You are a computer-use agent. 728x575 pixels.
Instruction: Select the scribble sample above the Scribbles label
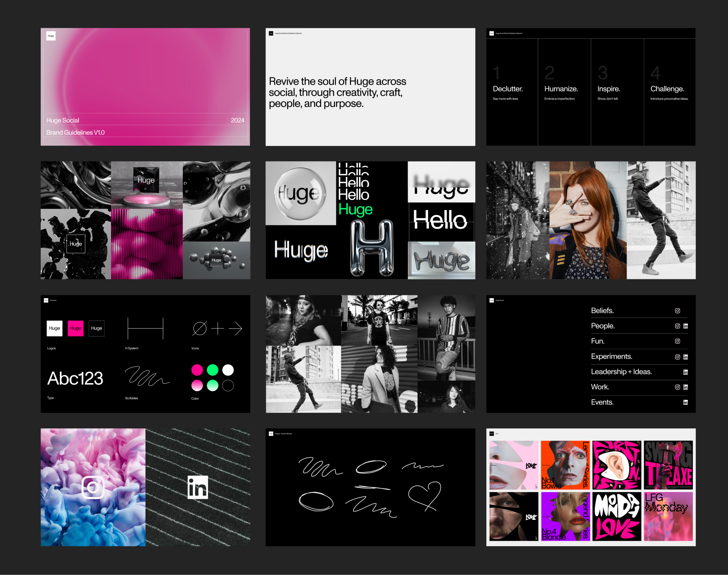(147, 376)
